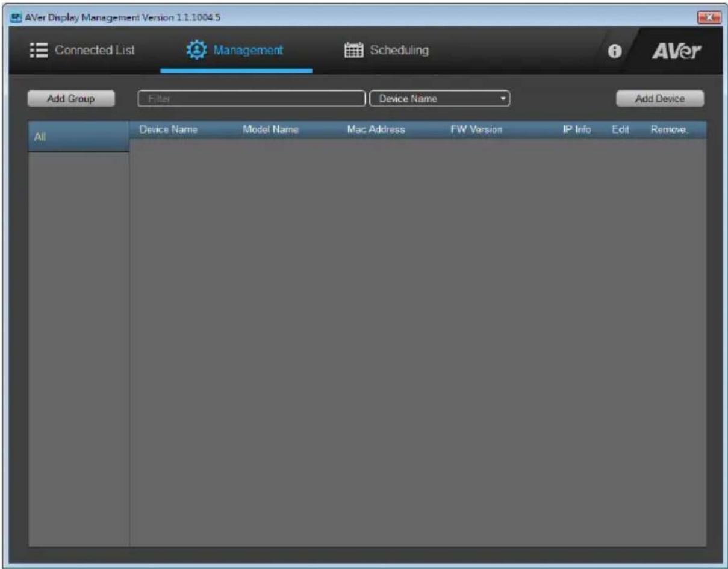Select the All group in sidebar
The image size is (728, 569).
78,137
